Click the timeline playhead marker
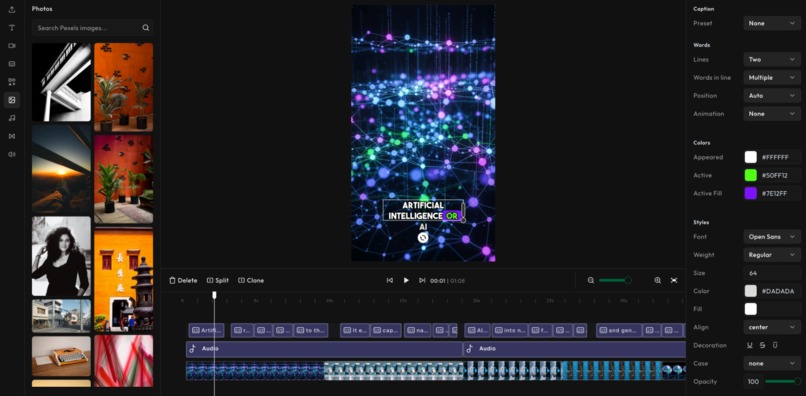The width and height of the screenshot is (806, 396). click(214, 295)
